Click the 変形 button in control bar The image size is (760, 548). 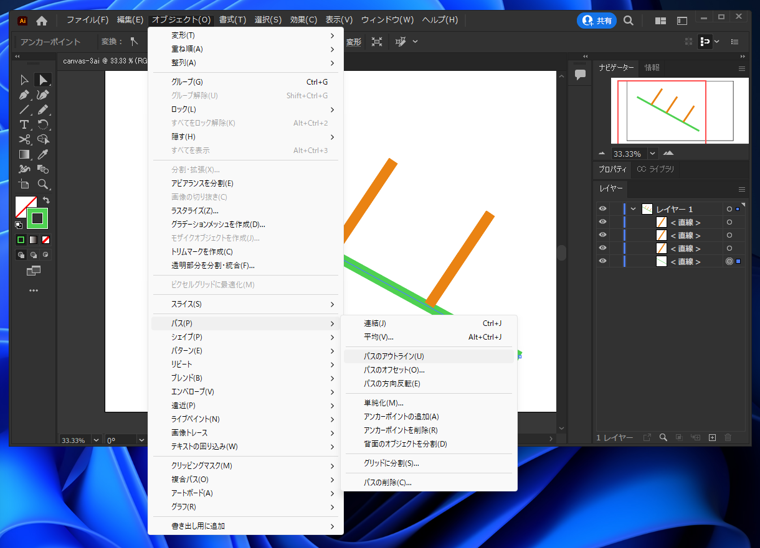pos(354,42)
